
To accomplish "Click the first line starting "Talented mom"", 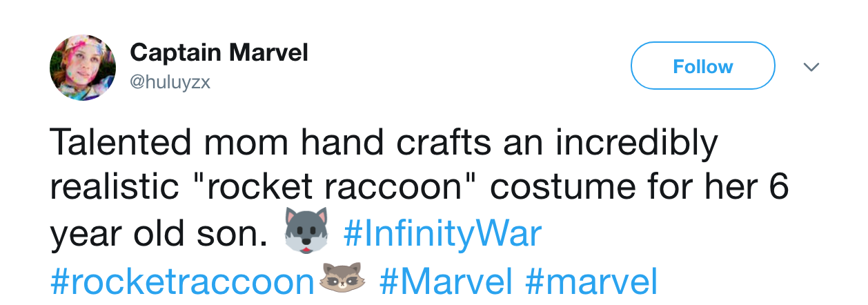I will click(383, 143).
